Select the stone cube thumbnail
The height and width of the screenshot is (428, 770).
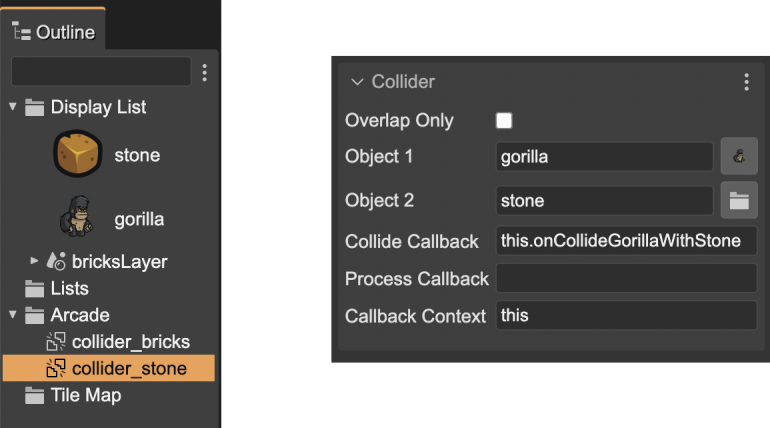click(x=78, y=154)
